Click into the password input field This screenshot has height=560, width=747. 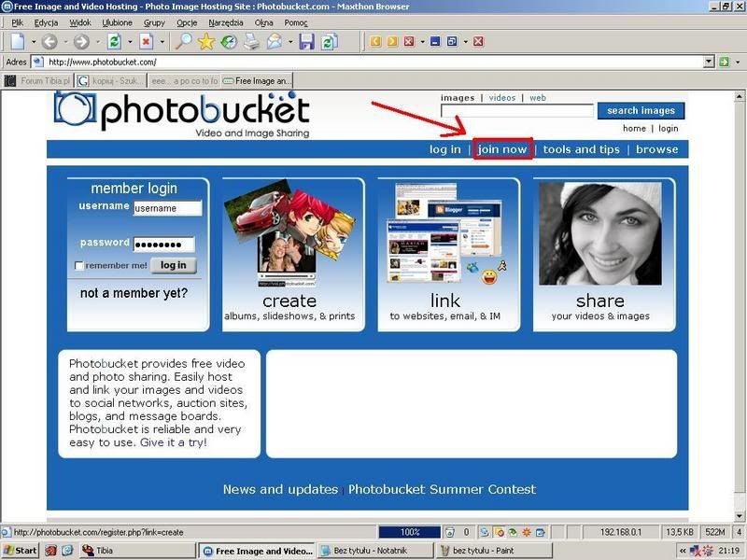pyautogui.click(x=164, y=245)
